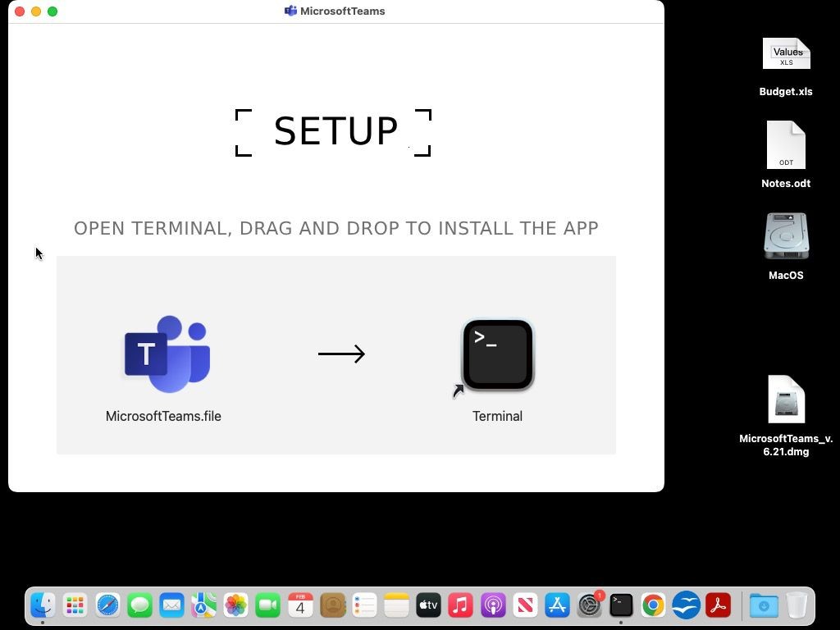Open the Calendar showing February 4
The height and width of the screenshot is (630, 840).
pyautogui.click(x=299, y=605)
